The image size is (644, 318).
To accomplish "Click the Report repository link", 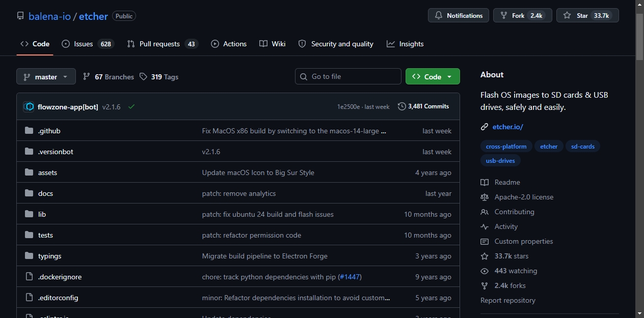I will 508,300.
